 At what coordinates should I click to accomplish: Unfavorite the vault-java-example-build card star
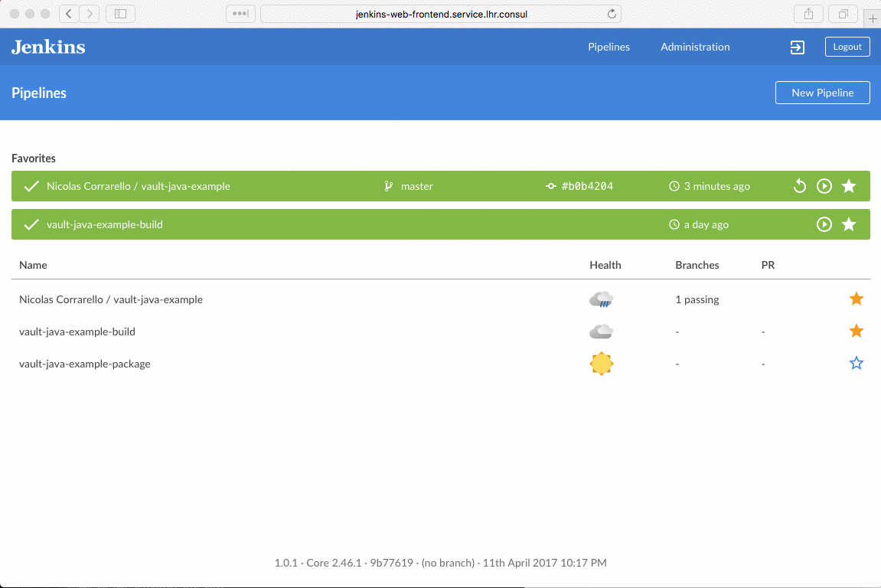tap(849, 224)
